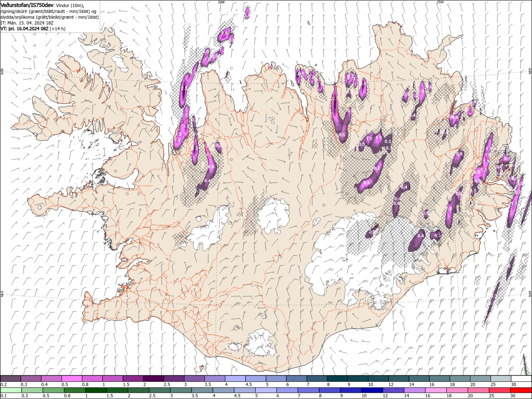This screenshot has height=399, width=532.
Task: Click the 'Veðurstofan/IS750dev' map title
Action: tap(27, 5)
